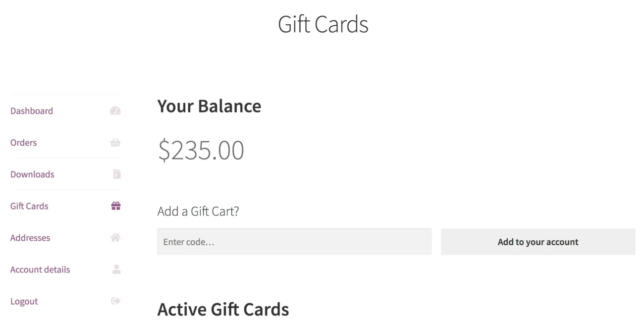Click the Active Gift Cards heading
Image resolution: width=644 pixels, height=325 pixels.
point(223,309)
